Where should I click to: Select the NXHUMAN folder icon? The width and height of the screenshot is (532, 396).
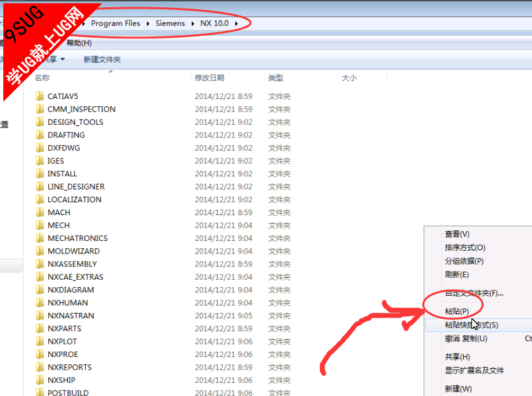click(x=40, y=302)
